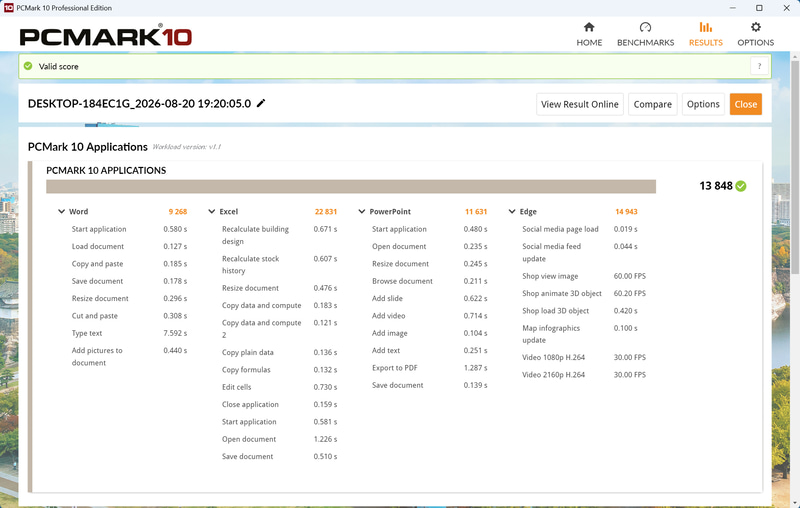Screen dimensions: 800x508
Task: Click the 'Workload version: v1.1' text
Action: tap(186, 147)
